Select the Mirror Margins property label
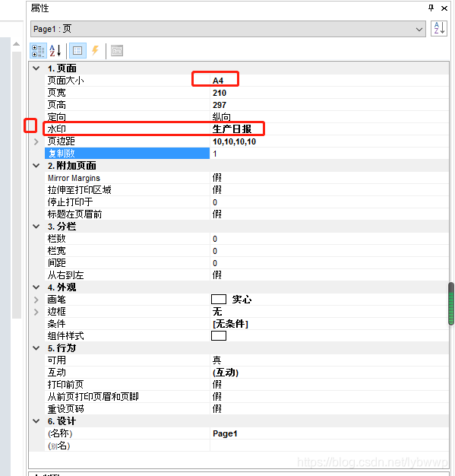This screenshot has height=476, width=455. click(x=74, y=178)
